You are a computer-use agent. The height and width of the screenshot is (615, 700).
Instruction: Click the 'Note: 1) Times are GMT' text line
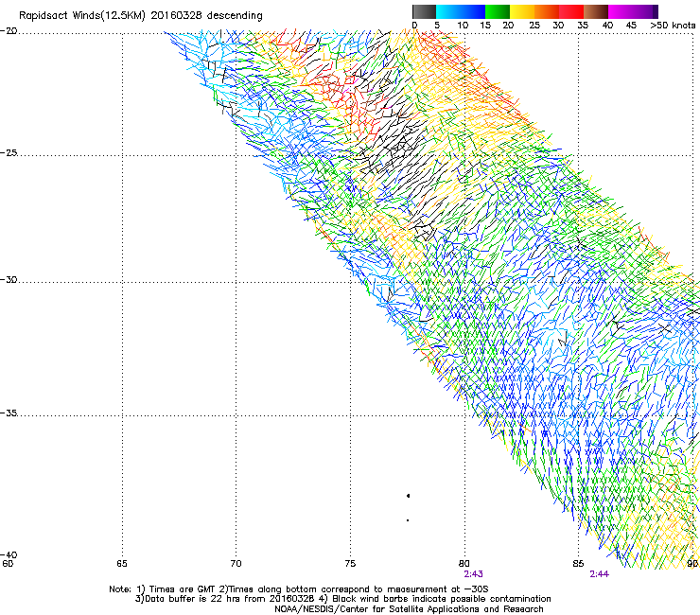(299, 589)
